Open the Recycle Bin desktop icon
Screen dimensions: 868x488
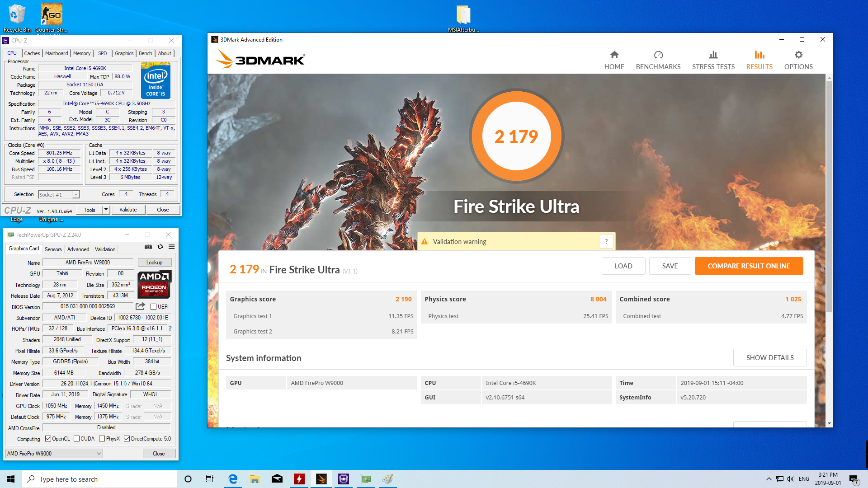[x=17, y=18]
